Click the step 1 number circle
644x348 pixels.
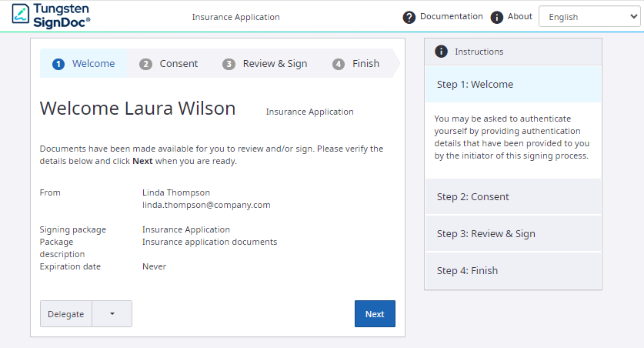58,64
